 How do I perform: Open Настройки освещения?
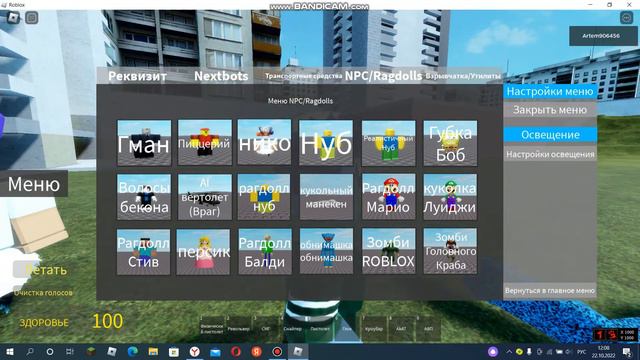pyautogui.click(x=550, y=154)
